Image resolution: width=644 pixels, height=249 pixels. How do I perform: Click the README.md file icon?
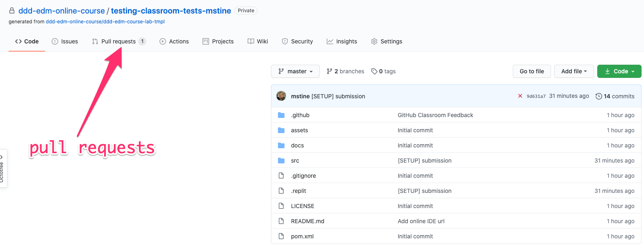click(x=281, y=221)
